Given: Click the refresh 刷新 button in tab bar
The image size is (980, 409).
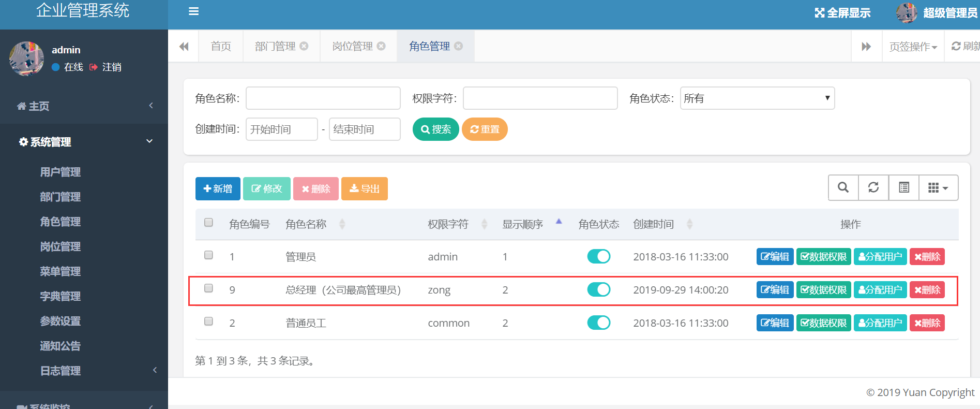Looking at the screenshot, I should point(965,46).
